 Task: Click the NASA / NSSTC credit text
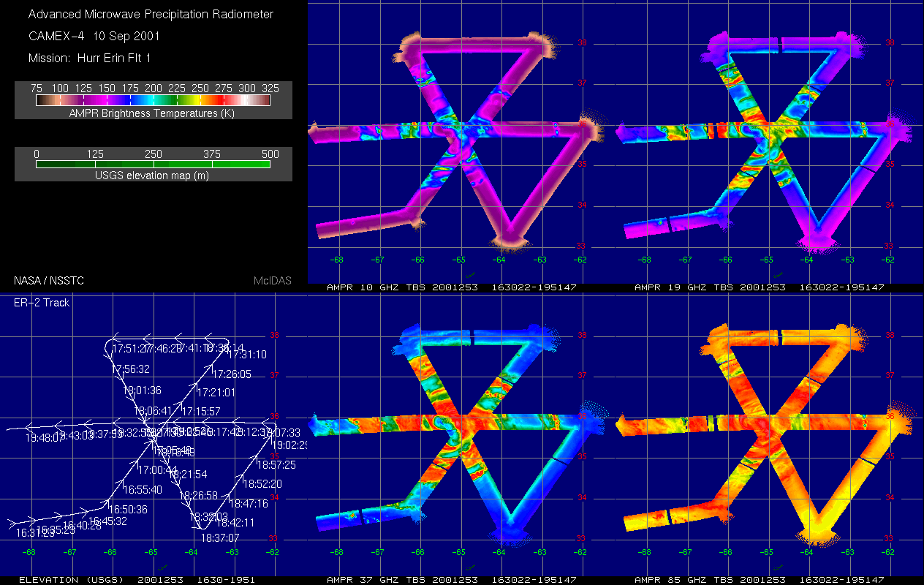click(x=45, y=280)
